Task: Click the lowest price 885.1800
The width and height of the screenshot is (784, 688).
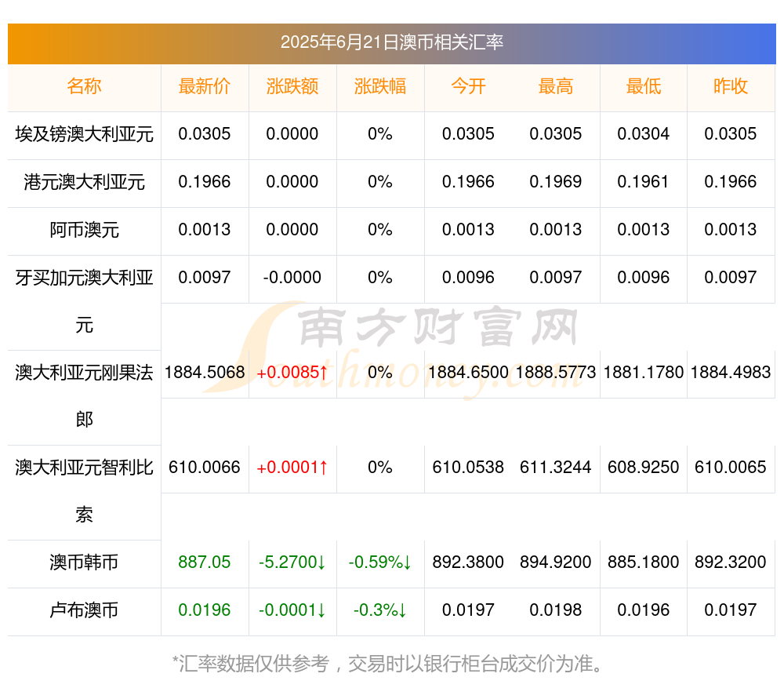Action: click(x=644, y=562)
